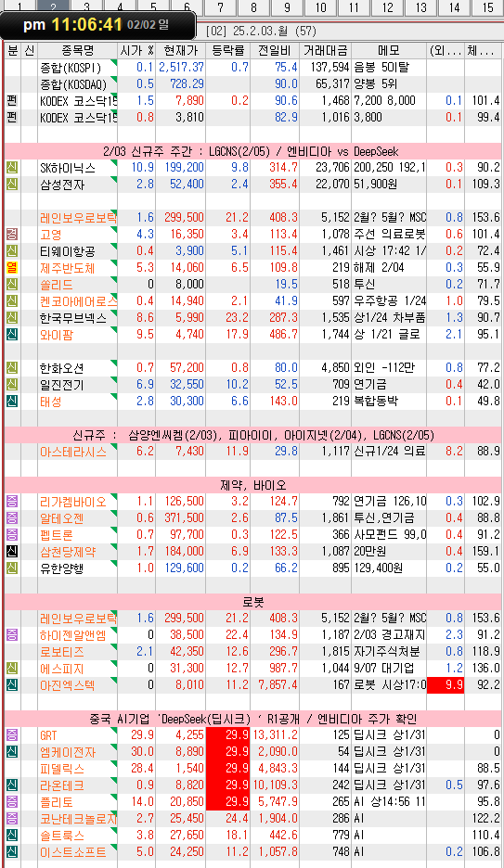Click the 신 badge beside 에스피지

point(12,668)
